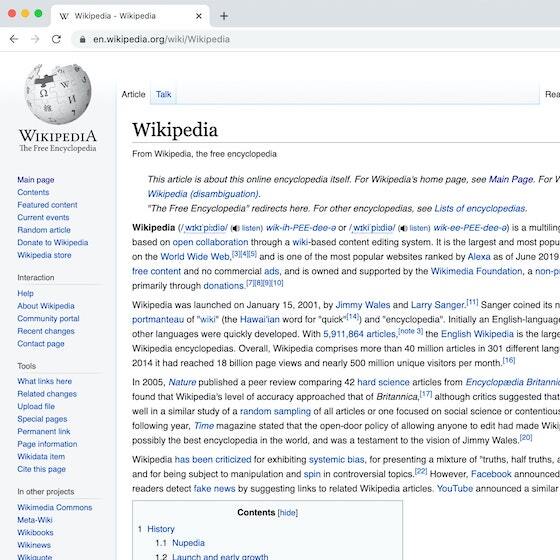Click Upload file

(x=36, y=406)
